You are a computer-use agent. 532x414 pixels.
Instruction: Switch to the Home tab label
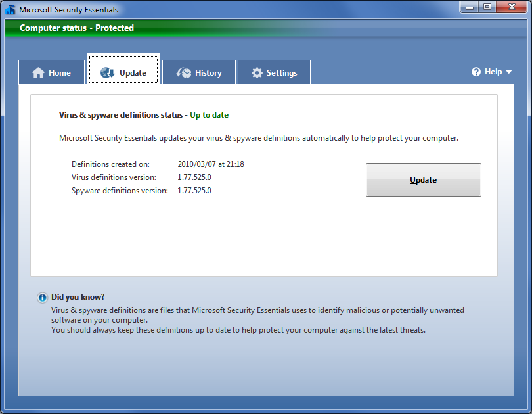click(x=60, y=73)
